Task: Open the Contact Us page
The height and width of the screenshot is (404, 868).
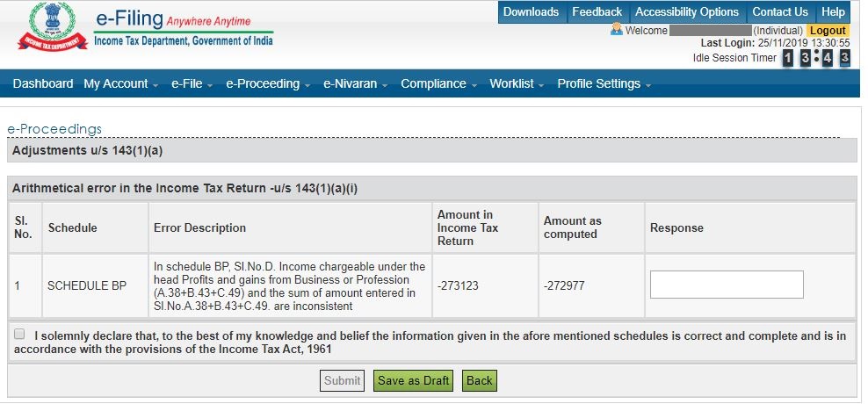Action: click(780, 12)
